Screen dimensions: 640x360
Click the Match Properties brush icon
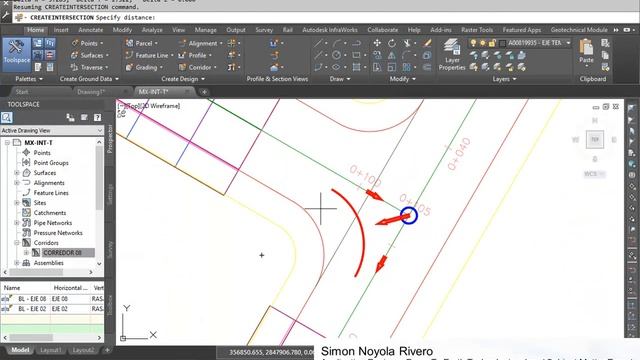pos(427,43)
